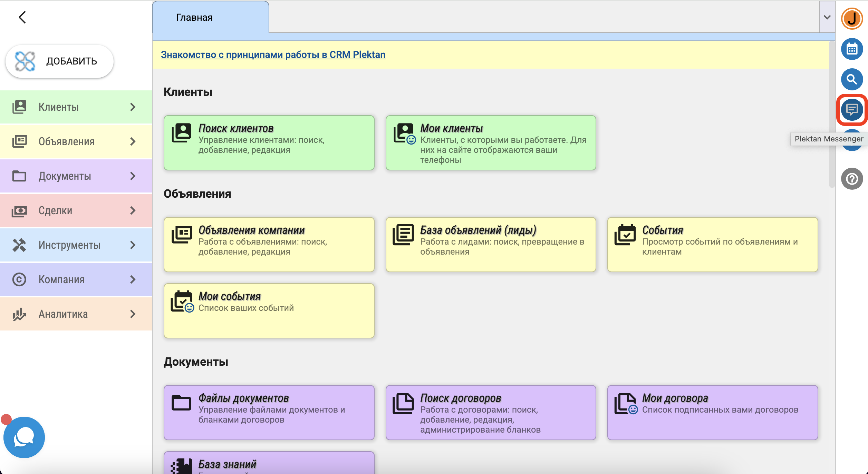Click the back arrow at top left

[x=22, y=17]
